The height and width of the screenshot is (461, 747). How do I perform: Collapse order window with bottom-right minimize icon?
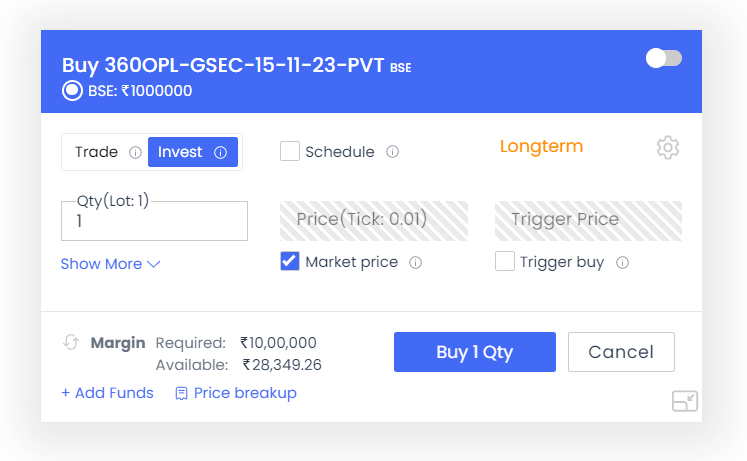click(685, 401)
